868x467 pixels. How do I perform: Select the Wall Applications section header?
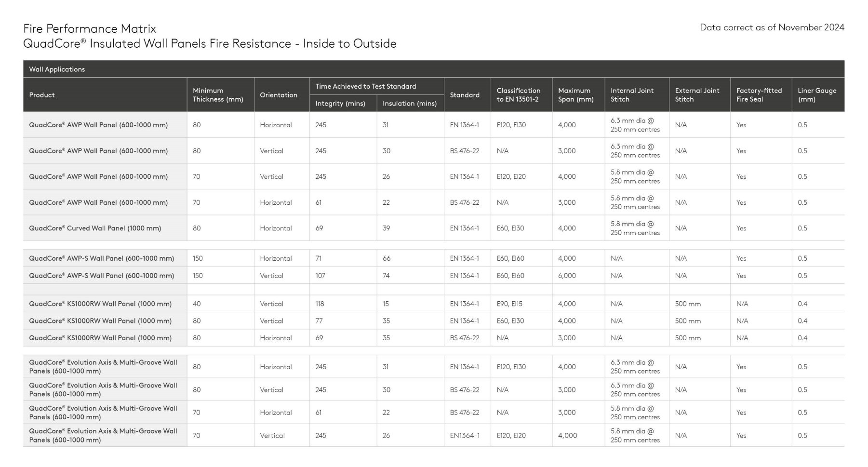pyautogui.click(x=57, y=69)
